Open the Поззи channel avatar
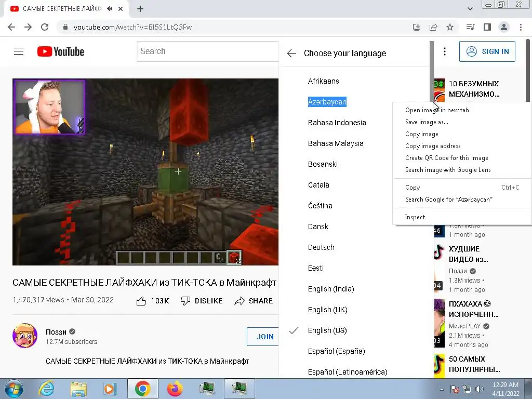This screenshot has width=532, height=399. [x=25, y=336]
